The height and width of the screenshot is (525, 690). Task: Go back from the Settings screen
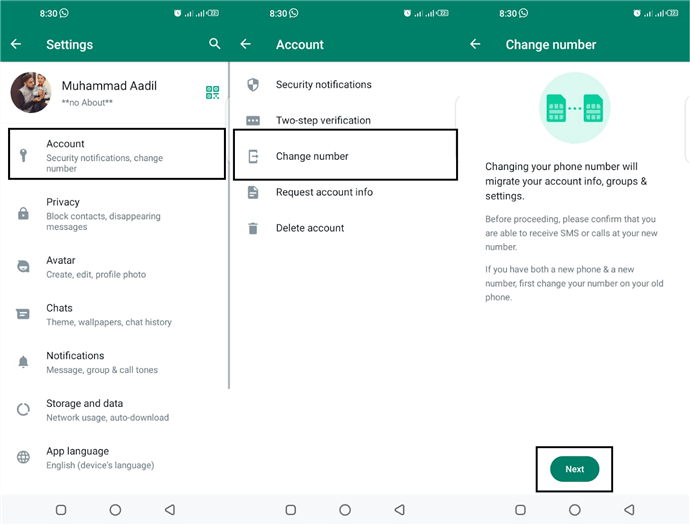[x=16, y=44]
